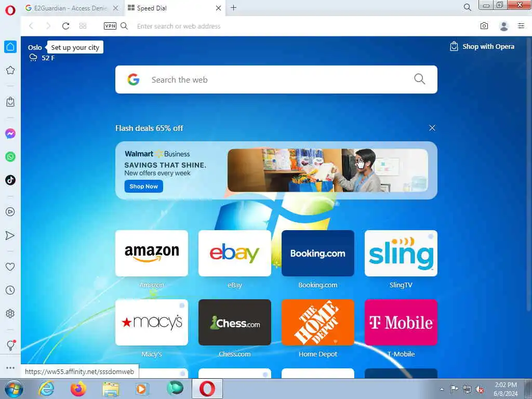Dismiss the Flash deals banner
532x399 pixels.
pyautogui.click(x=432, y=128)
